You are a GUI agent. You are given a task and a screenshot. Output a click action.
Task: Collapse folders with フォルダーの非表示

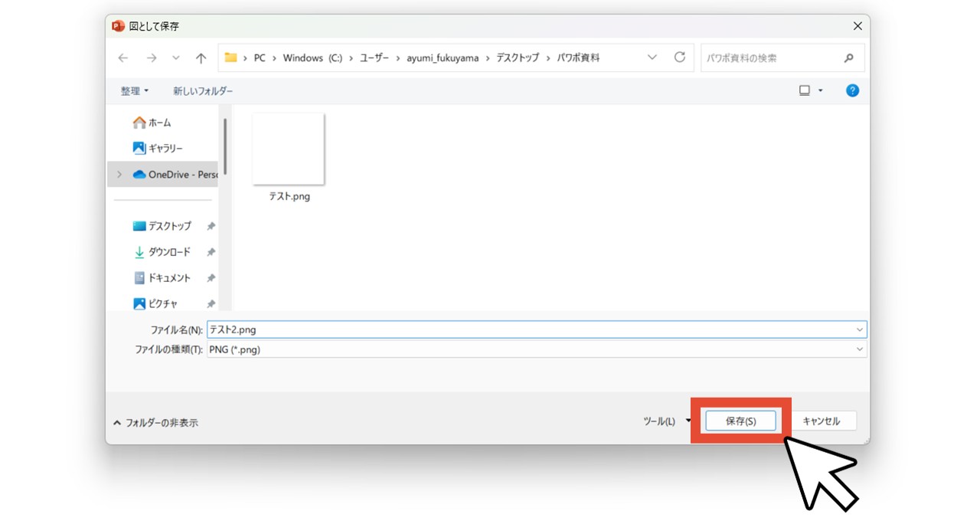pos(156,422)
